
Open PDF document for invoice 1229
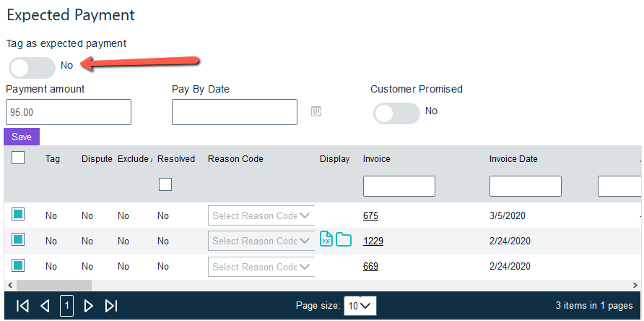click(326, 240)
